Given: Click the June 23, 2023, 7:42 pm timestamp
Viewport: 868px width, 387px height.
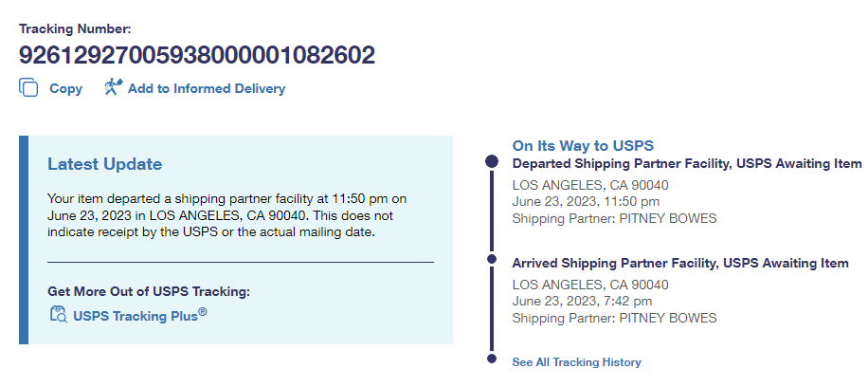Looking at the screenshot, I should click(x=582, y=301).
